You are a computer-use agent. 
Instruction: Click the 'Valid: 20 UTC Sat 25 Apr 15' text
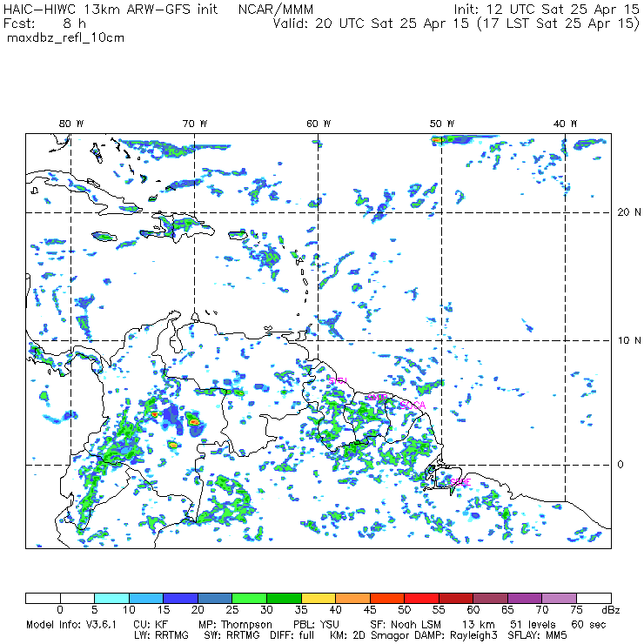point(371,23)
